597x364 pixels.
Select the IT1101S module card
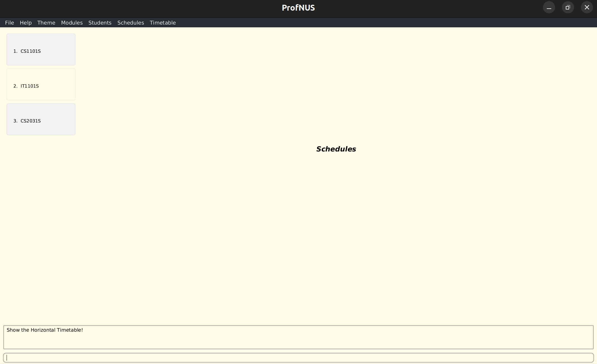point(41,85)
